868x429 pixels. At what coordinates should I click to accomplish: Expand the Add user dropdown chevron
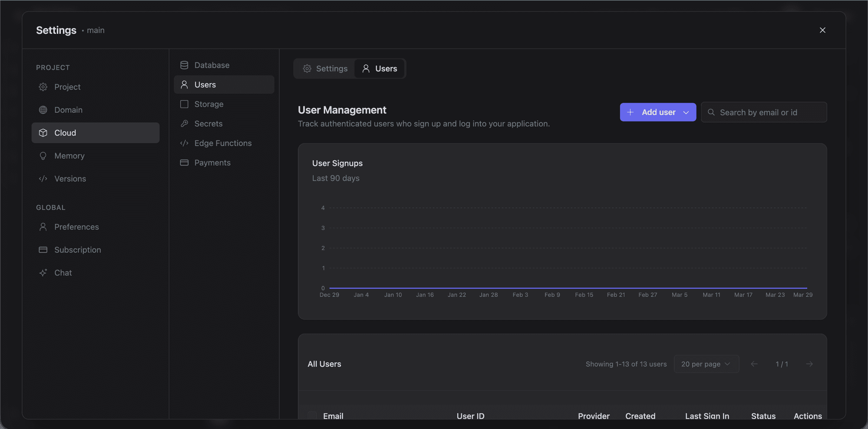[x=686, y=112]
